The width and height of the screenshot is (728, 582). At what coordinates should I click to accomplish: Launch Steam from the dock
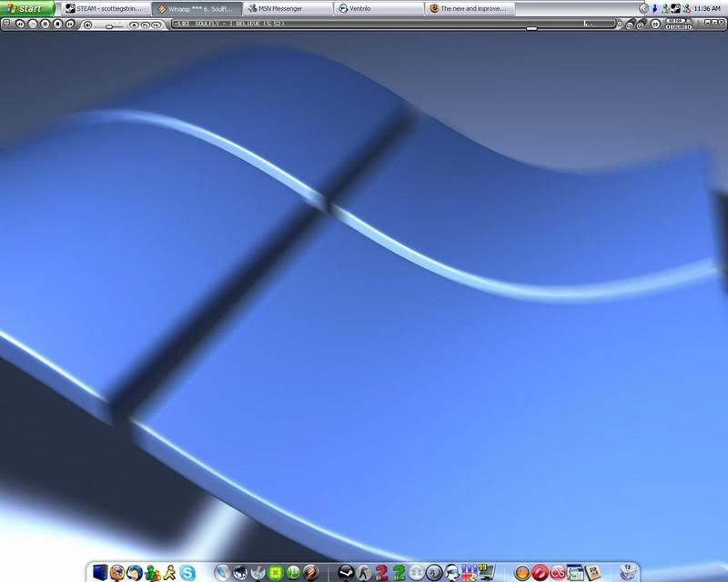point(346,572)
